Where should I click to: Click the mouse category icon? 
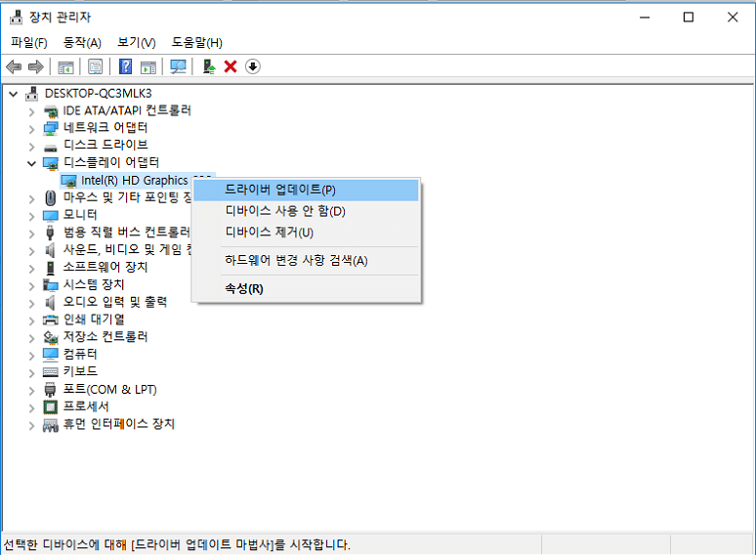click(50, 197)
